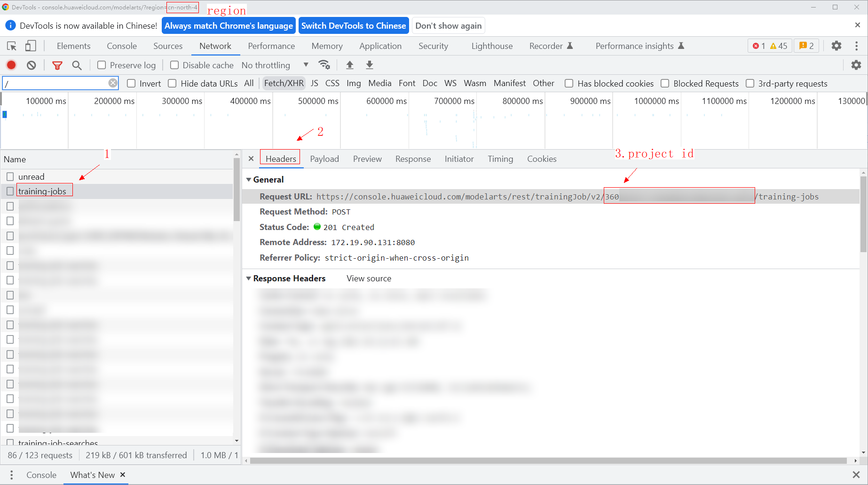Enable 3rd-party requests checkbox
The image size is (868, 485).
[x=750, y=83]
